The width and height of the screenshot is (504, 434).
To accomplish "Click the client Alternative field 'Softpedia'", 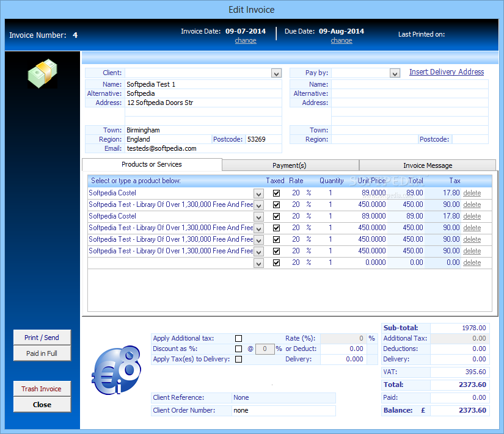I will coord(203,93).
